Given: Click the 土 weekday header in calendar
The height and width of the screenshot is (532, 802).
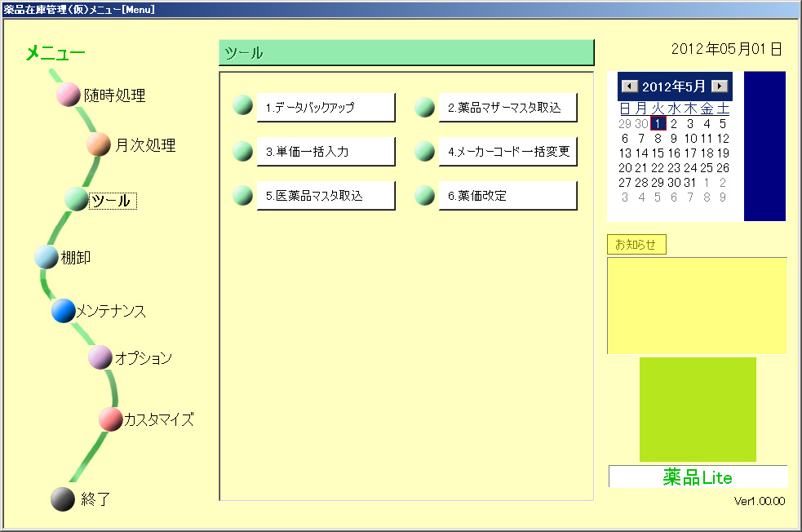Looking at the screenshot, I should coord(723,109).
